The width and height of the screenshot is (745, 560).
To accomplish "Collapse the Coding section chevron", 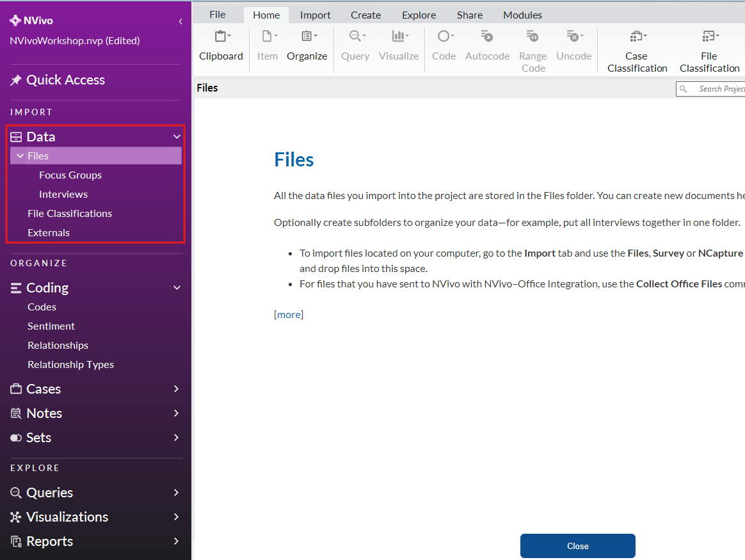I will (x=177, y=288).
